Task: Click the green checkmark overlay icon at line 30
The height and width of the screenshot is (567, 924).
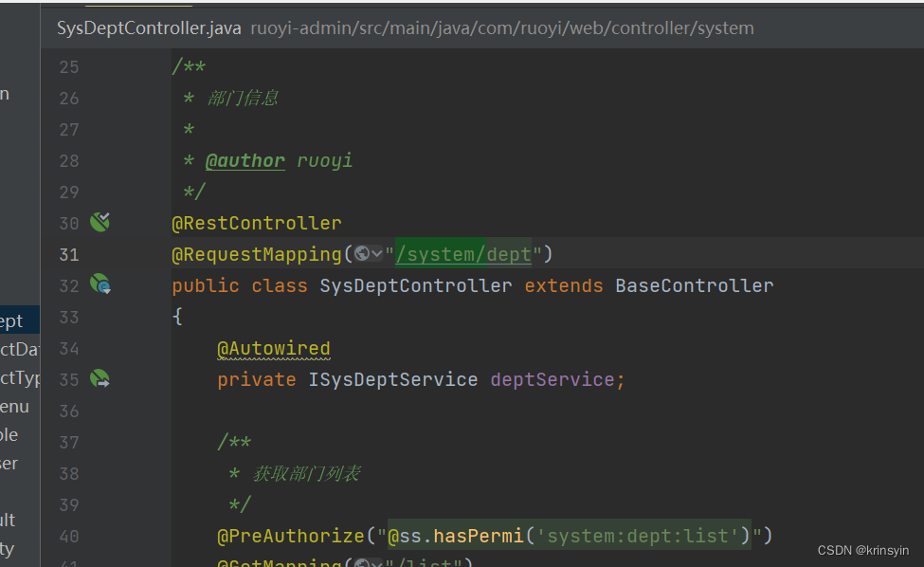Action: (x=104, y=218)
